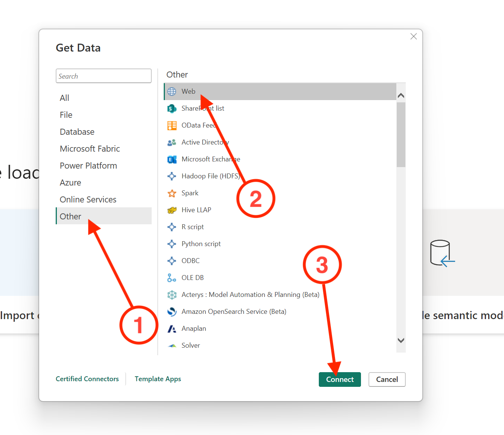Click the Search connectors input field
The width and height of the screenshot is (504, 435).
pos(104,76)
